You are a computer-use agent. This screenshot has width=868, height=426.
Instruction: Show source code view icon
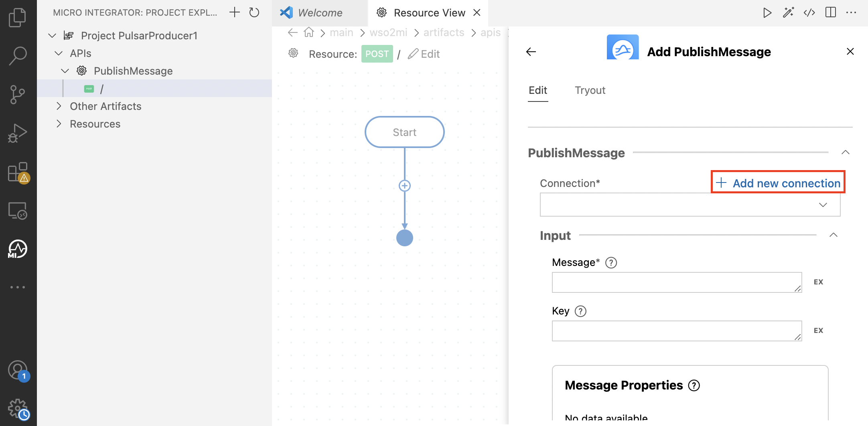click(809, 13)
